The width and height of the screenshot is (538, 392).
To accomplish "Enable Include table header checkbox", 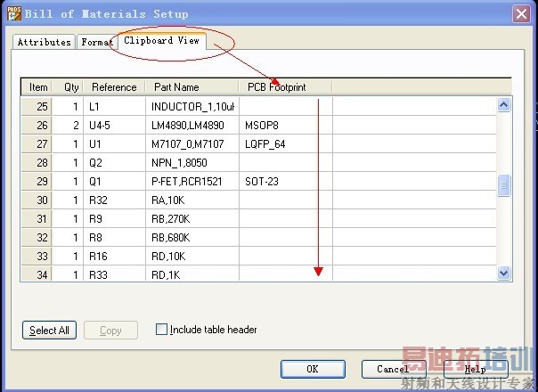I will (x=161, y=330).
